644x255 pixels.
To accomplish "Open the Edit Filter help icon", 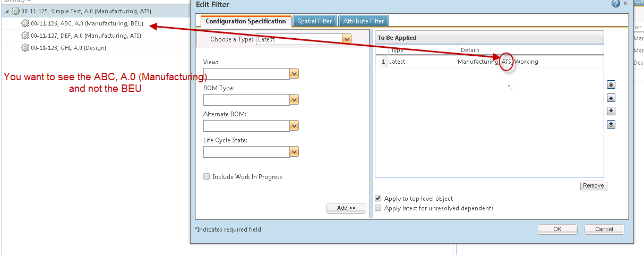I will [615, 3].
